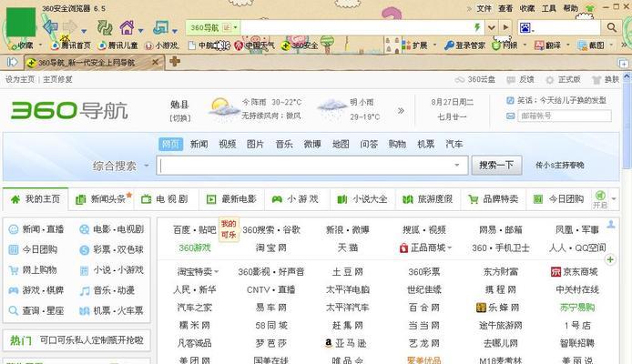Open the 360游戏 green link
The width and height of the screenshot is (632, 364).
coord(195,248)
